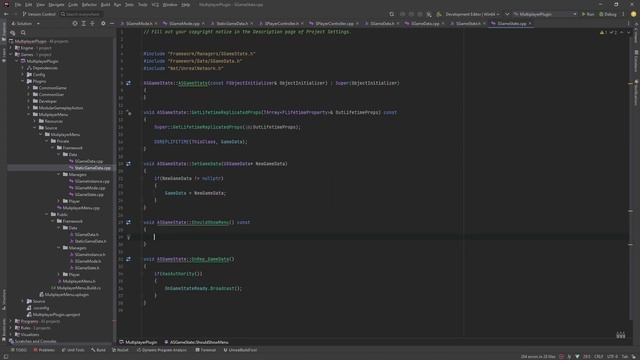The image size is (640, 360).
Task: Open Solution panel options gear
Action: click(x=103, y=24)
